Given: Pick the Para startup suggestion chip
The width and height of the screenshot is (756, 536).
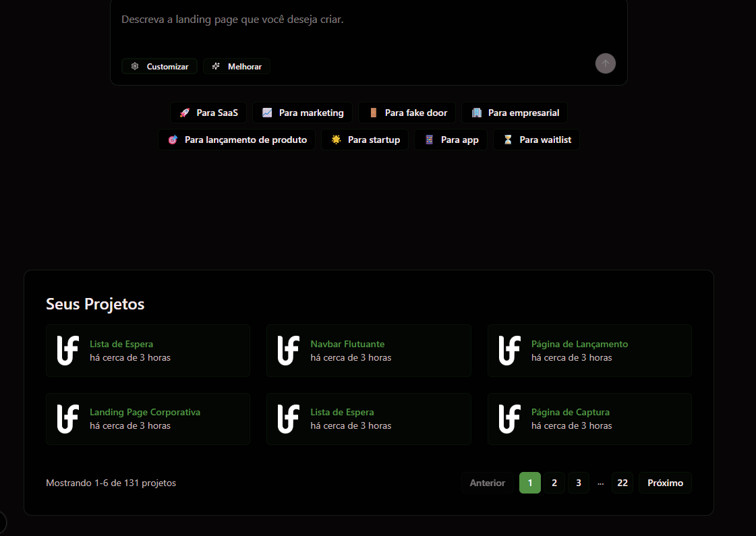Looking at the screenshot, I should point(365,140).
